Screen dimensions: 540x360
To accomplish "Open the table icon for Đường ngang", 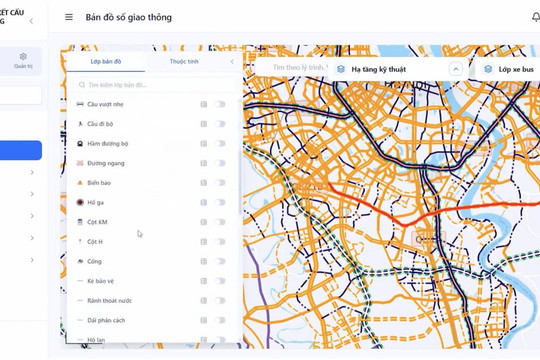I will 204,163.
